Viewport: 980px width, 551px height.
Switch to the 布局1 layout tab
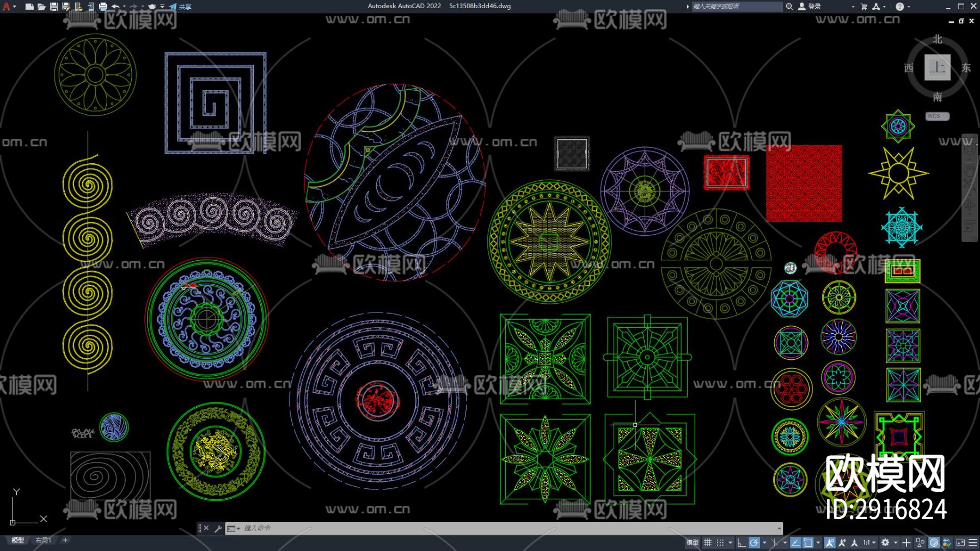(x=43, y=541)
